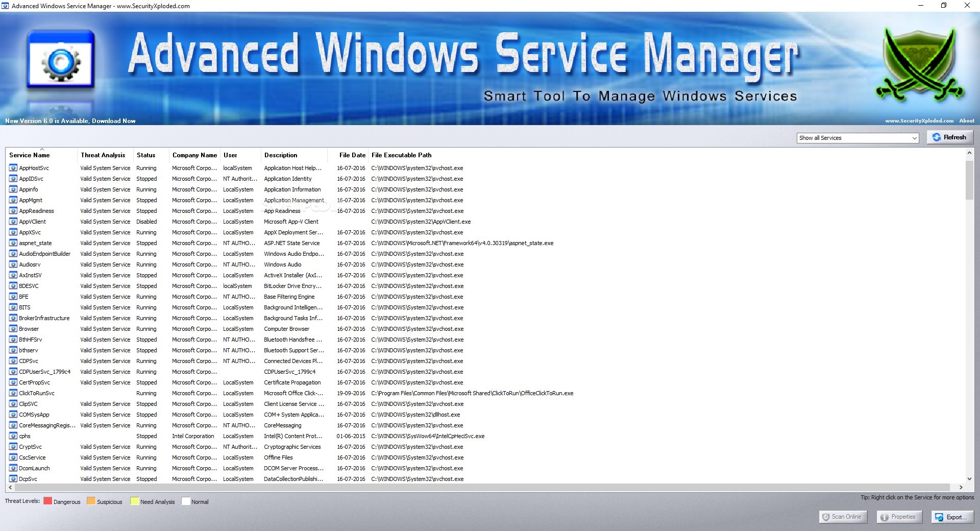The image size is (980, 531).
Task: Select the 'CDPUserSvc_1799c4' service name
Action: (x=44, y=372)
